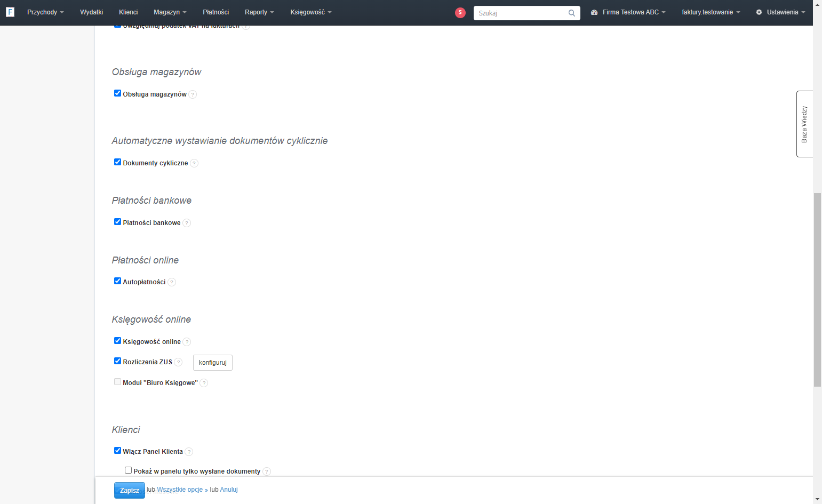This screenshot has height=504, width=822.
Task: Expand the Przychody dropdown menu
Action: pyautogui.click(x=45, y=12)
